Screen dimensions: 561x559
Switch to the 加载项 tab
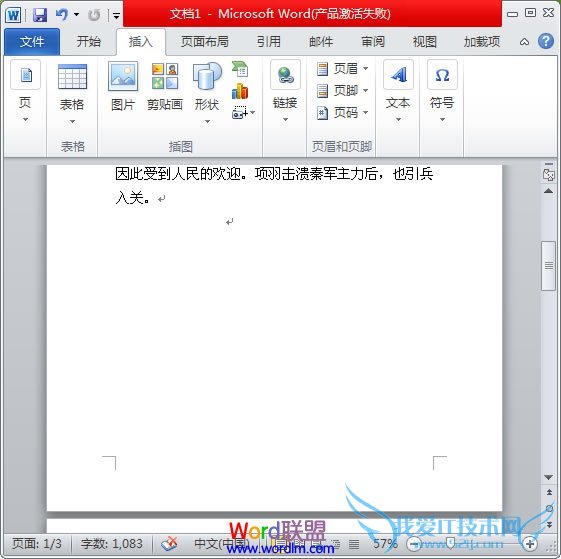[482, 42]
